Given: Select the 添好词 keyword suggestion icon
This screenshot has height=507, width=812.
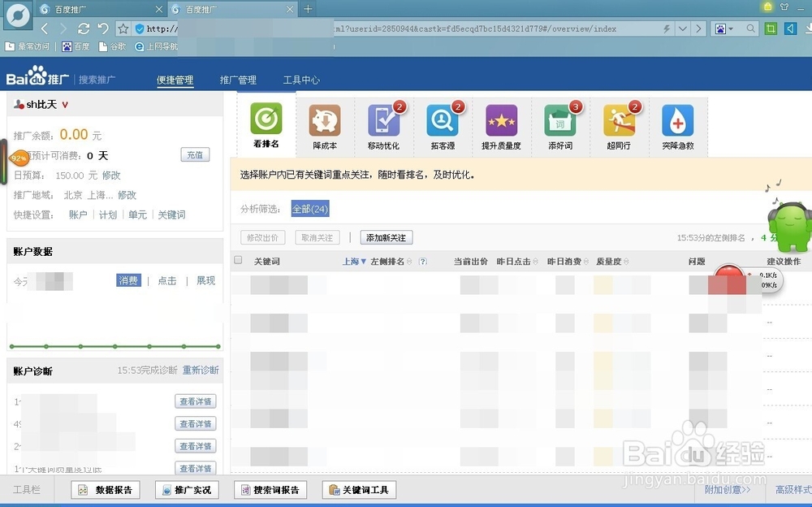Looking at the screenshot, I should click(x=560, y=122).
